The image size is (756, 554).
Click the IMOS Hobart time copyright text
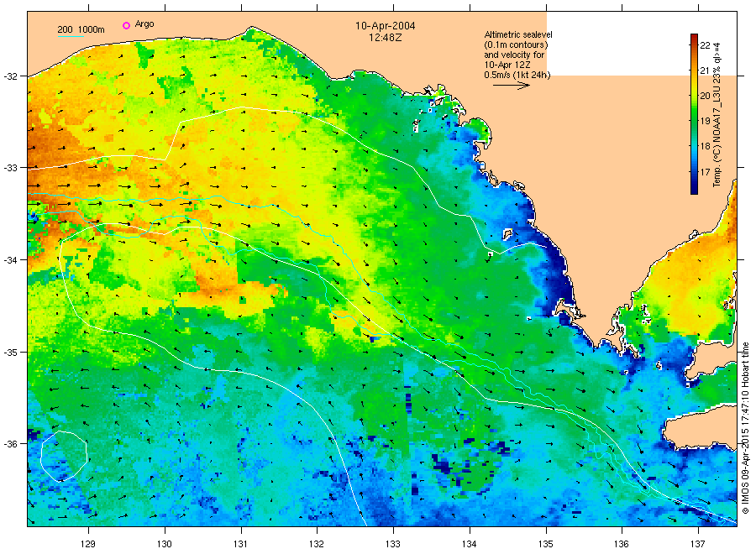pyautogui.click(x=745, y=428)
